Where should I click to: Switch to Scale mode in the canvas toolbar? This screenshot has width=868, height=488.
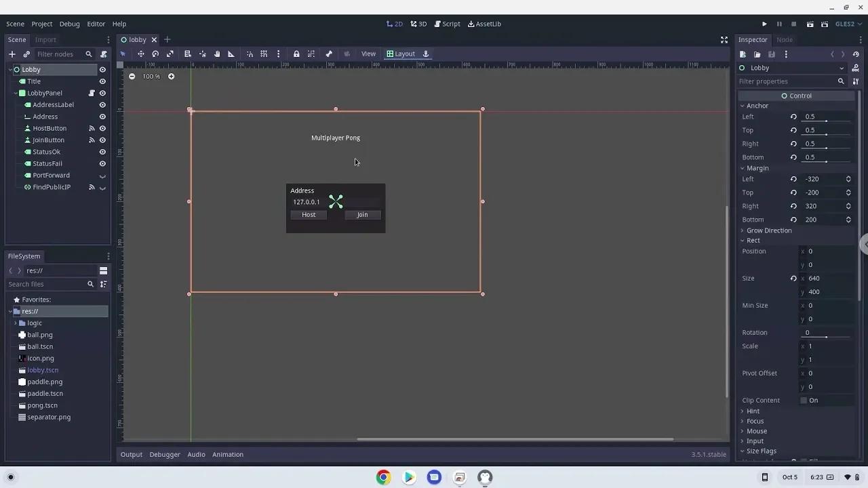tap(170, 54)
